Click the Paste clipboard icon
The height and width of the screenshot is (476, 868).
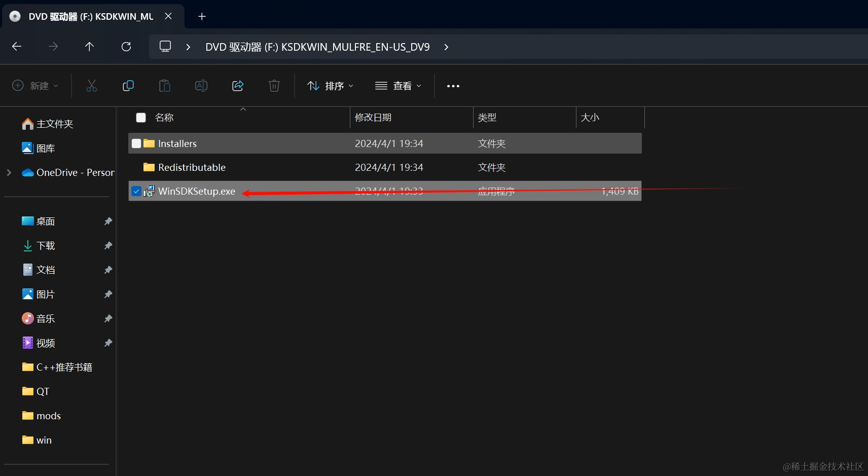click(x=165, y=86)
